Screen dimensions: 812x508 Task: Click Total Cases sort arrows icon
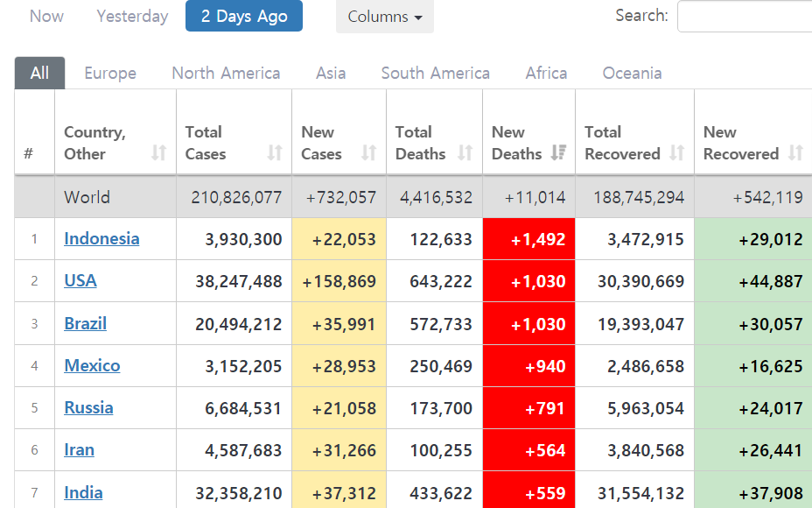click(x=275, y=153)
